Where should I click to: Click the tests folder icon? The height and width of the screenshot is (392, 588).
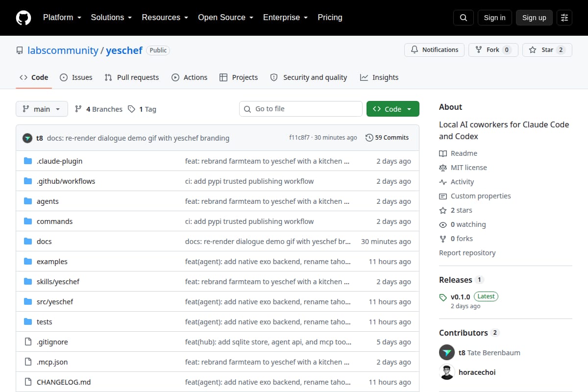click(x=28, y=322)
